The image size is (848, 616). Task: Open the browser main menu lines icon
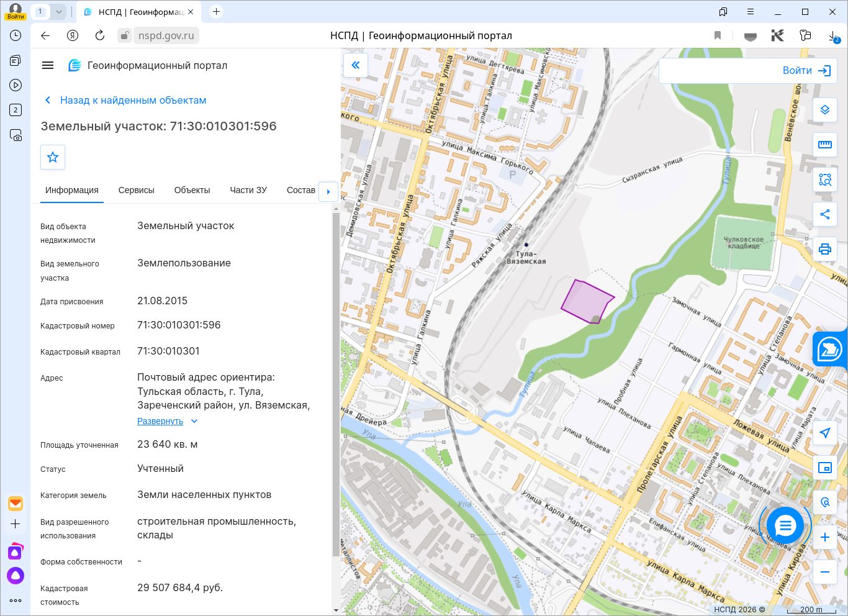[x=751, y=12]
